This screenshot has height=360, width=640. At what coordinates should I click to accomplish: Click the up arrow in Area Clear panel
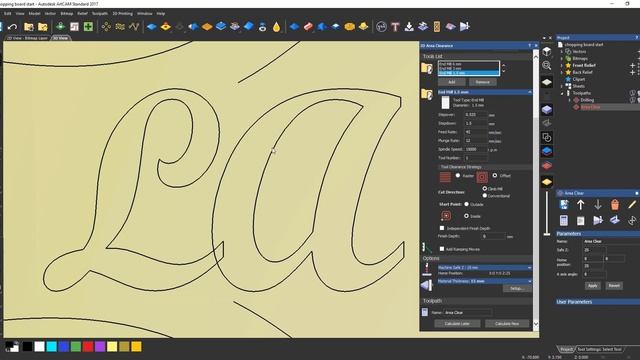[581, 205]
